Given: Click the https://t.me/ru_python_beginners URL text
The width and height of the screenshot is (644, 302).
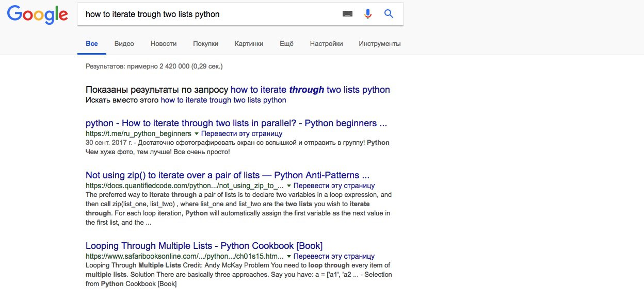Looking at the screenshot, I should 138,134.
